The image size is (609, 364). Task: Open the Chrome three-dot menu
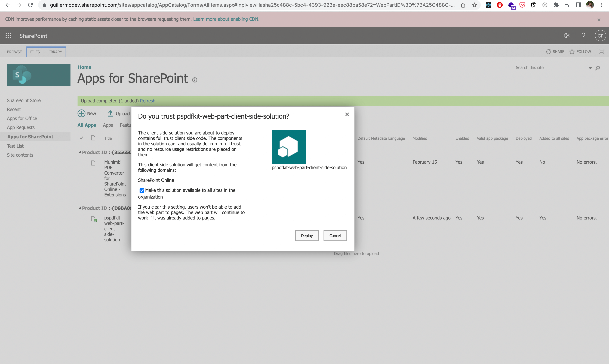click(601, 5)
